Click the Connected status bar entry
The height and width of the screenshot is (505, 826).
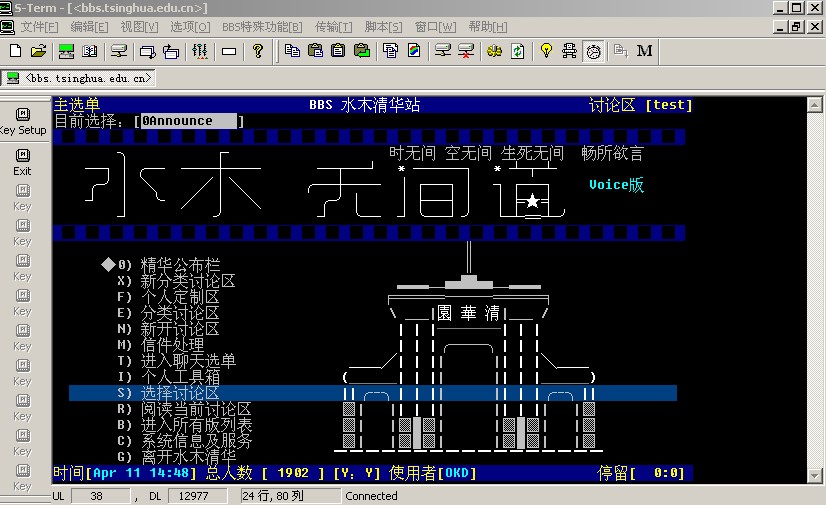pos(371,496)
